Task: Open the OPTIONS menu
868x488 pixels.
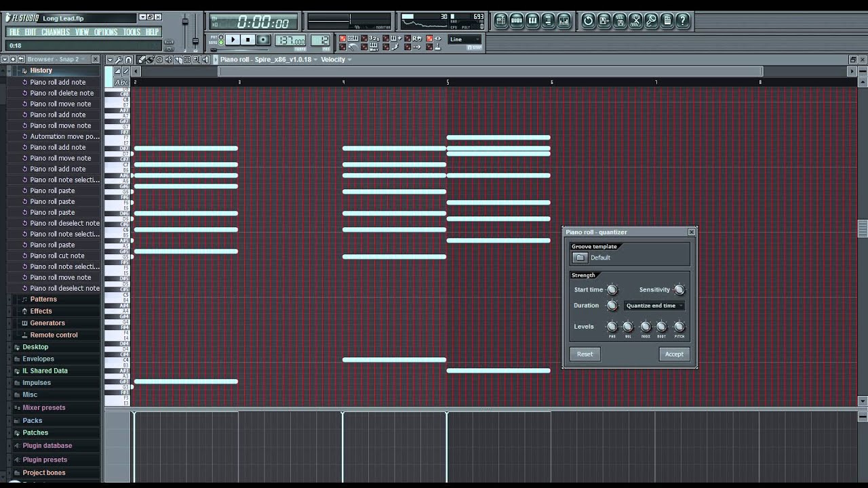Action: [106, 32]
